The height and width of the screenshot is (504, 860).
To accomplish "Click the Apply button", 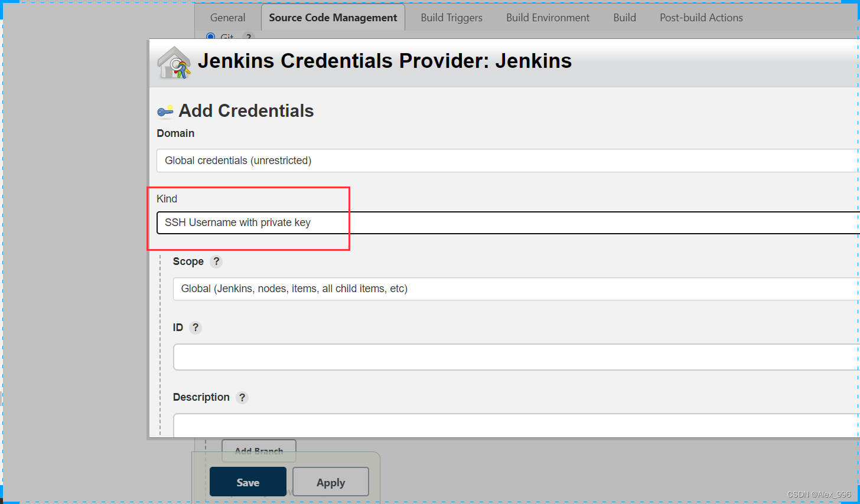I will pyautogui.click(x=331, y=482).
